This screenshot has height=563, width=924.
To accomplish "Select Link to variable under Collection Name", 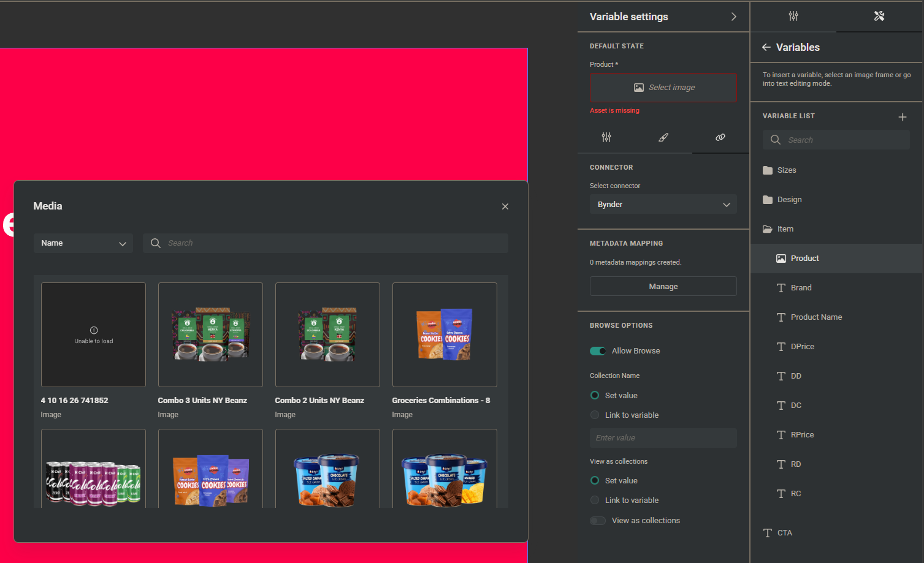I will [x=594, y=415].
